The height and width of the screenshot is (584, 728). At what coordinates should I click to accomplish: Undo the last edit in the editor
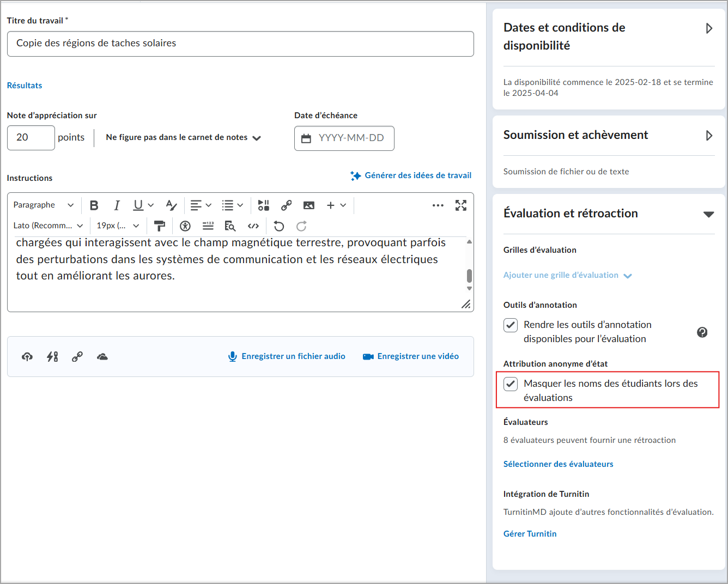[x=278, y=226]
